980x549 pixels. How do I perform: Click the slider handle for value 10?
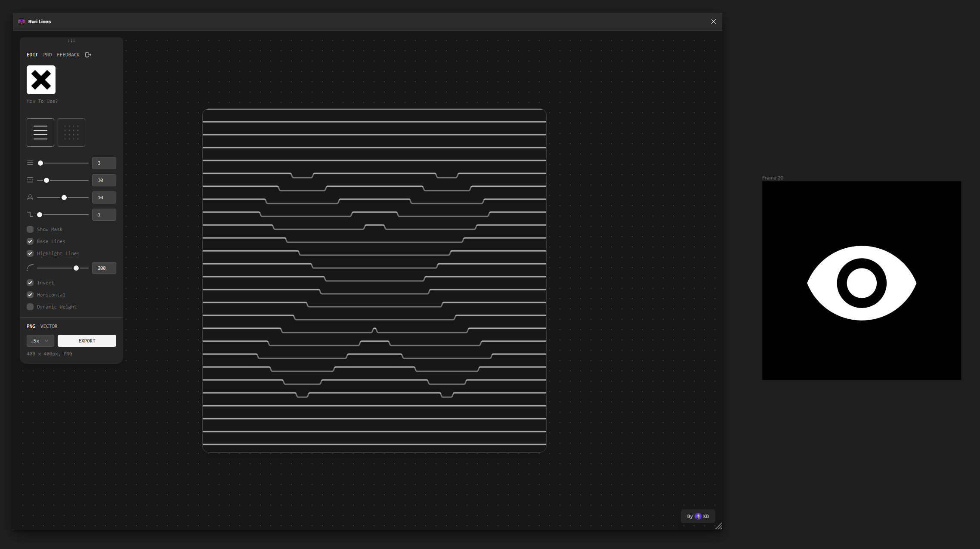(64, 197)
